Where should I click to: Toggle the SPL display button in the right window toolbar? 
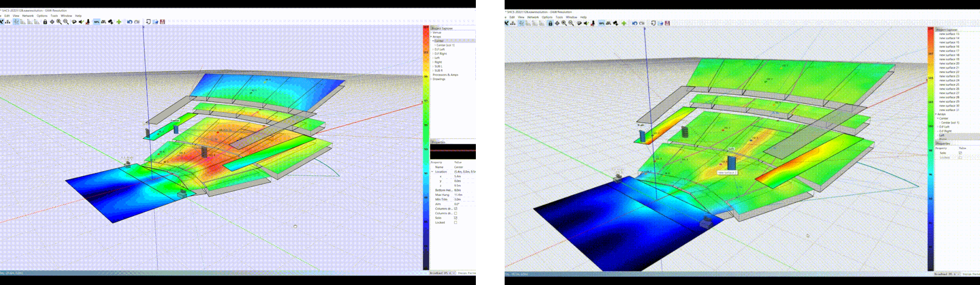pos(602,23)
